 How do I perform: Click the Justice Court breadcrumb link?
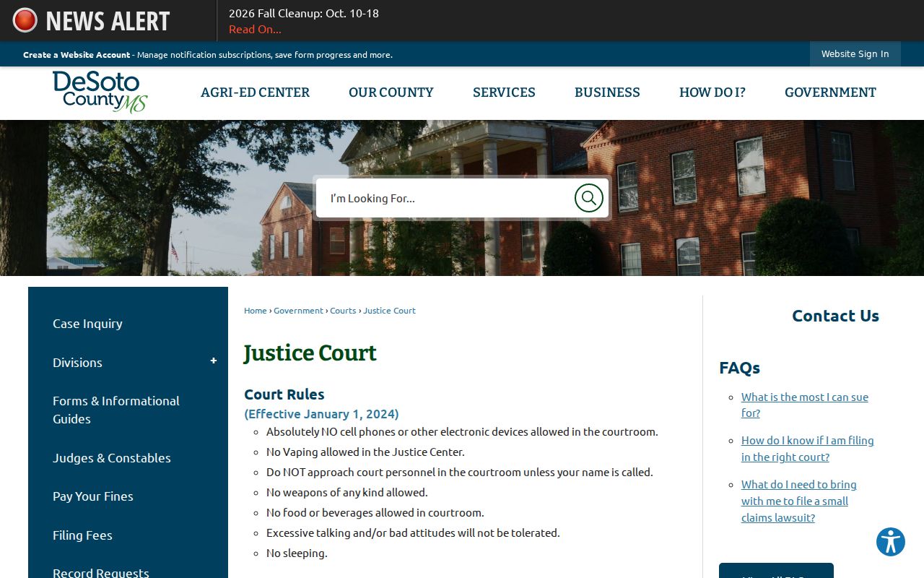coord(389,311)
